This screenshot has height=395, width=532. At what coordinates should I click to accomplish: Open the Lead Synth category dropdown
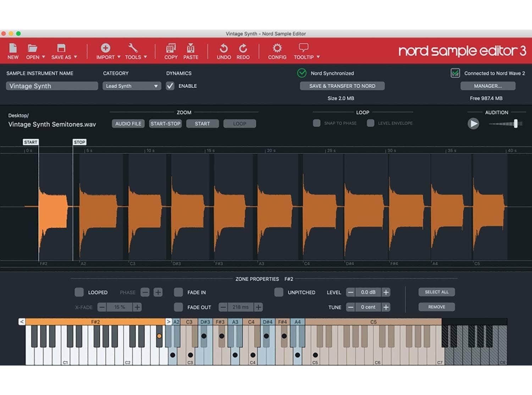132,86
